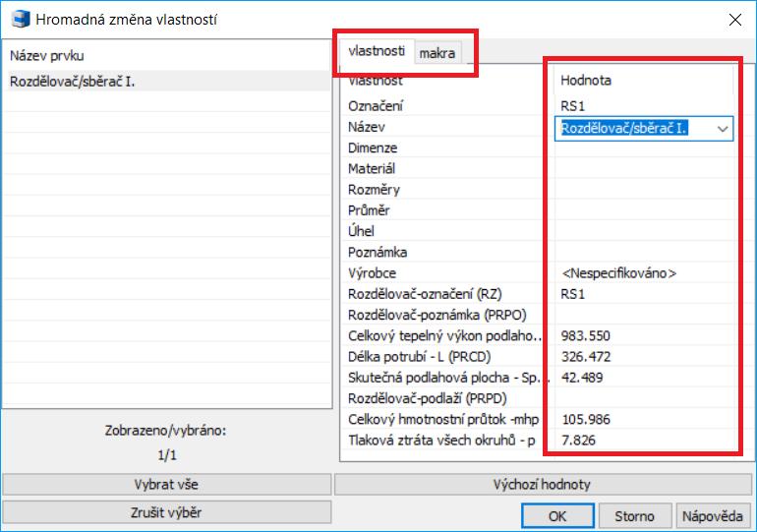Click the Výchozí hodnoty button
The height and width of the screenshot is (532, 757).
543,485
